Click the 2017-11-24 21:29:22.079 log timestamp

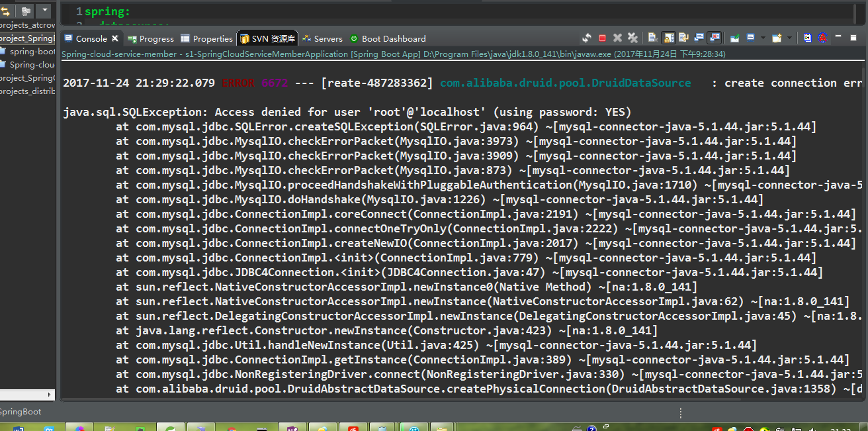tap(139, 83)
